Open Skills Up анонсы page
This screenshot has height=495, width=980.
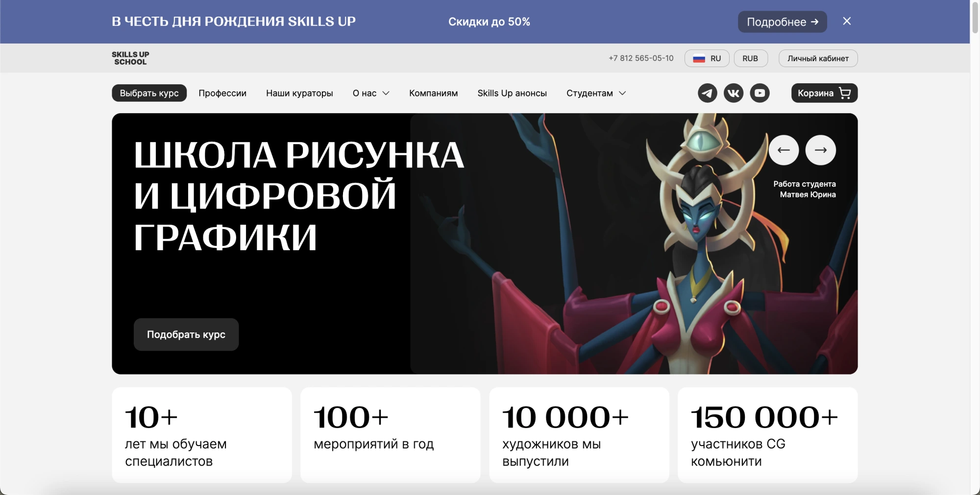click(512, 93)
